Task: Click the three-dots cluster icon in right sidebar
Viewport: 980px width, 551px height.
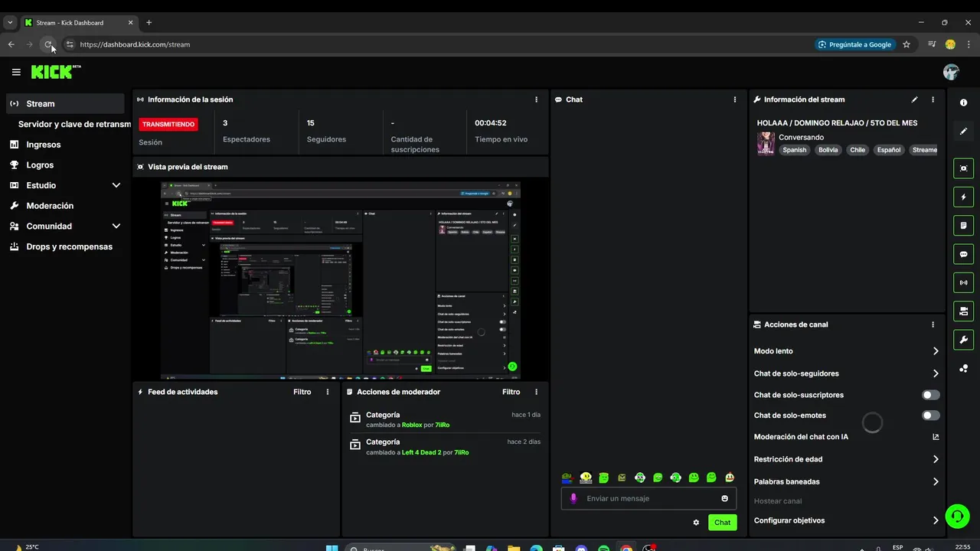Action: coord(963,368)
